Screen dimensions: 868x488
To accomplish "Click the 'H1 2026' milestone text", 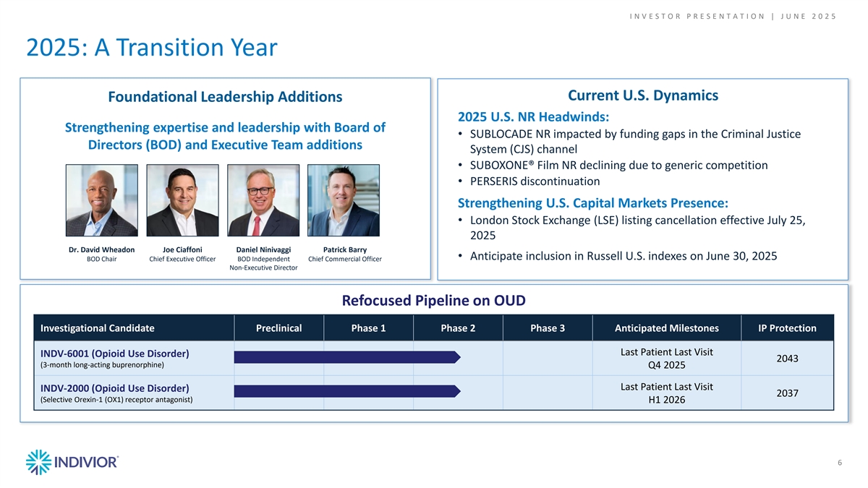I will click(x=667, y=400).
